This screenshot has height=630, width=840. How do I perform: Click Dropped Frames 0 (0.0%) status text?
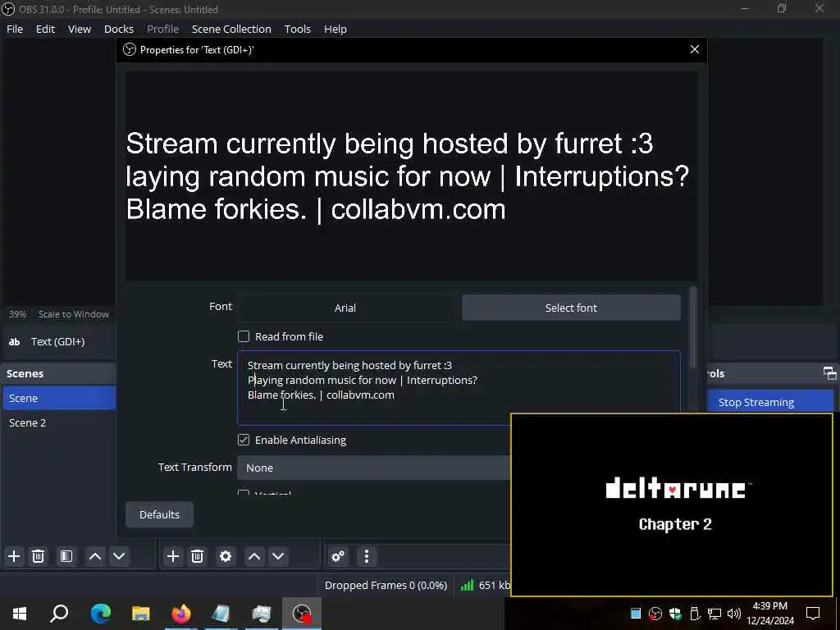point(386,585)
